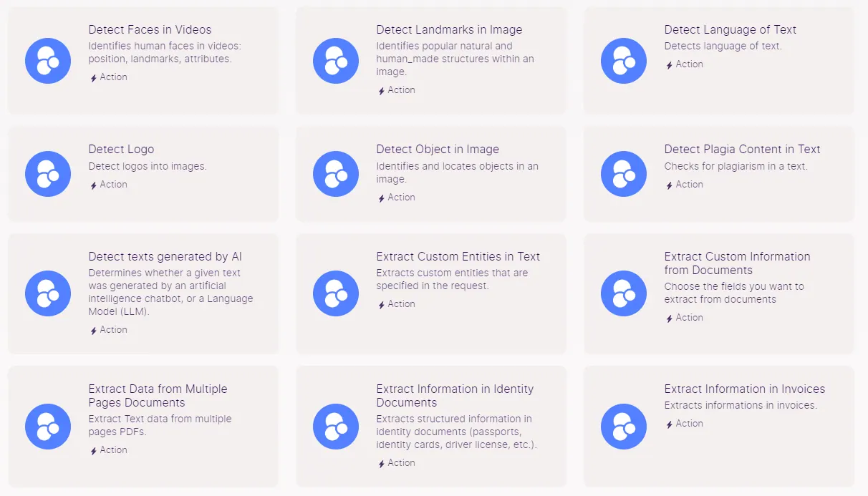868x496 pixels.
Task: Select the Detect Plagia Content icon
Action: 624,174
